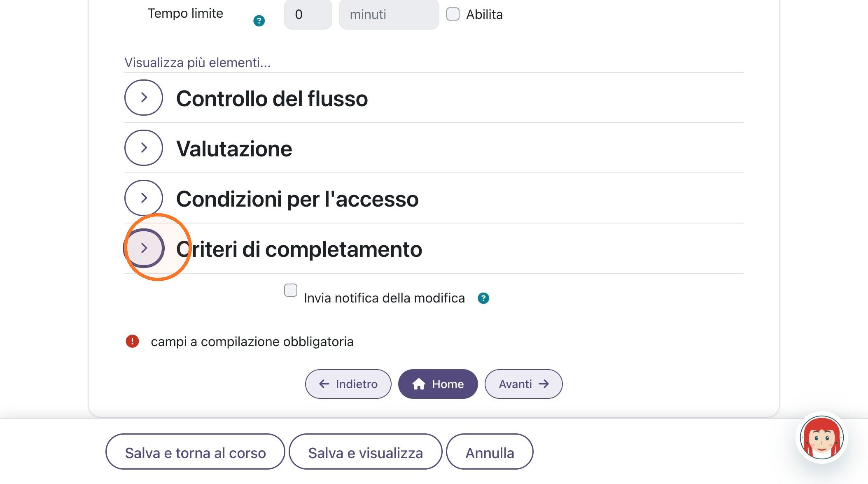Advance with the Avanti arrow button
Image resolution: width=868 pixels, height=484 pixels.
[x=523, y=384]
